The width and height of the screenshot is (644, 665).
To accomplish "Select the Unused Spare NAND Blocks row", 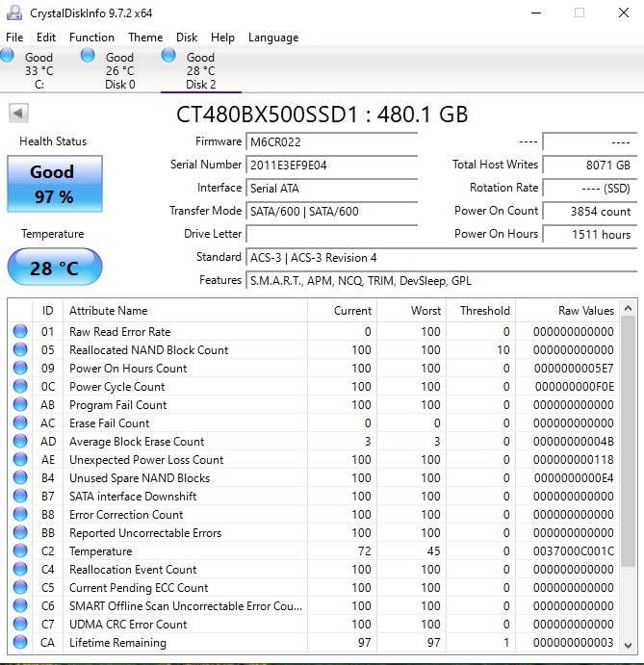I will pos(140,478).
